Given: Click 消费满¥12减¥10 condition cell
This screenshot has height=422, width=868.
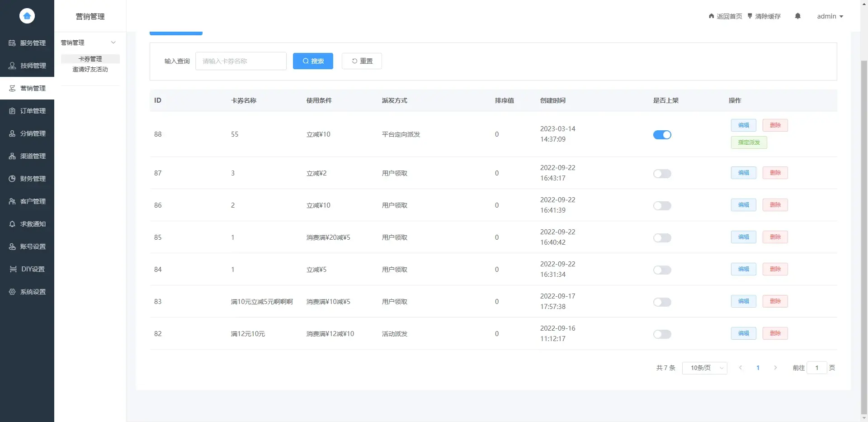Looking at the screenshot, I should pos(330,334).
